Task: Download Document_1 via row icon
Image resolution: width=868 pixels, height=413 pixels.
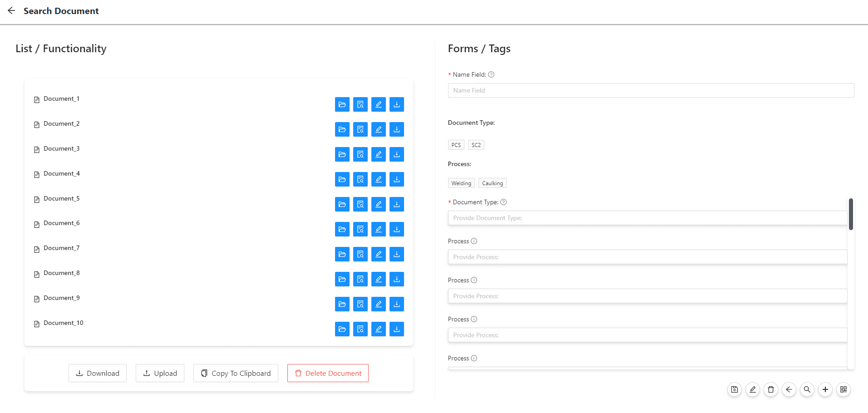Action: [x=397, y=104]
